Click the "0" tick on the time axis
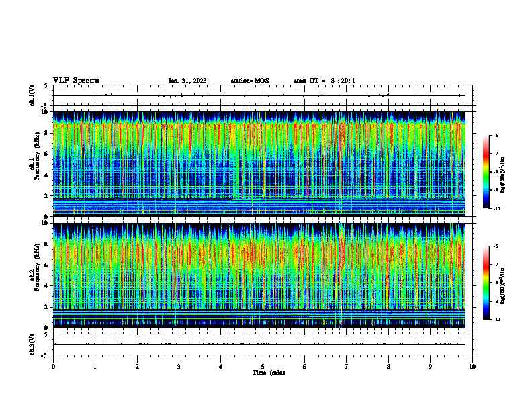Image resolution: width=532 pixels, height=411 pixels. [x=53, y=367]
